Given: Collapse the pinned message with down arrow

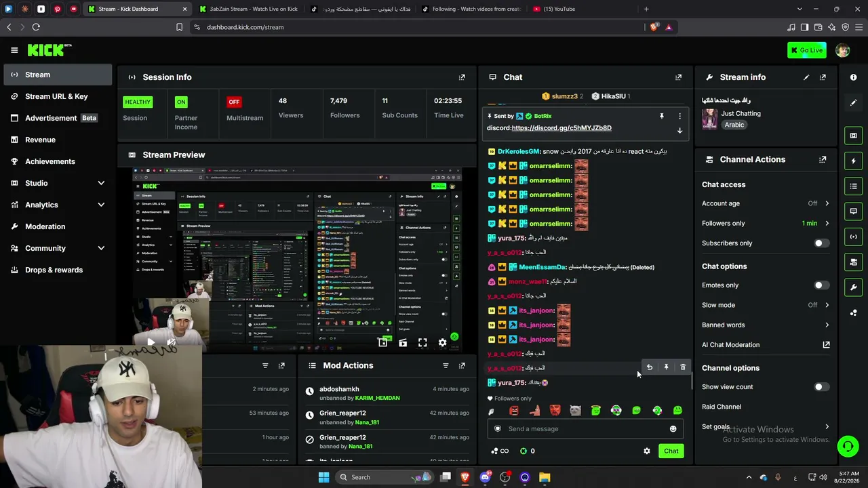Looking at the screenshot, I should point(679,130).
